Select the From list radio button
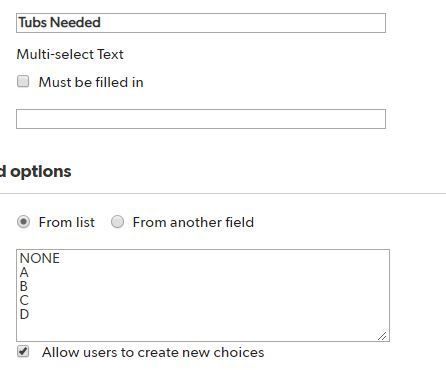 pyautogui.click(x=23, y=222)
